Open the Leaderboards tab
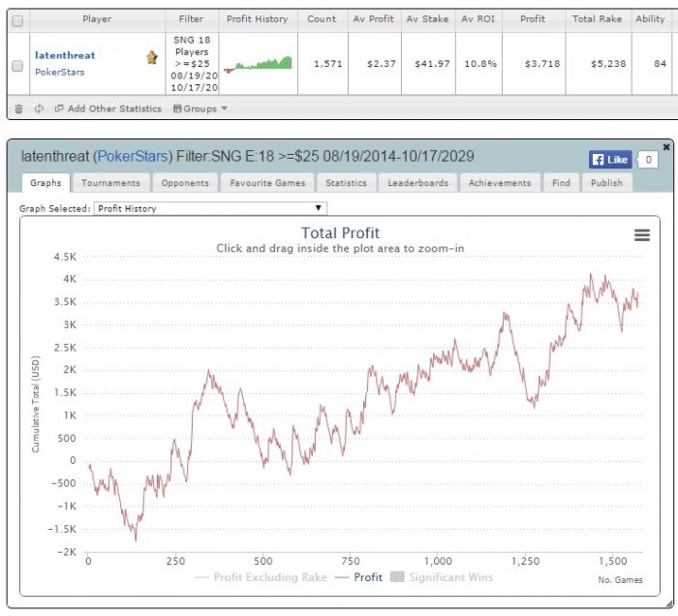678x616 pixels. [418, 183]
